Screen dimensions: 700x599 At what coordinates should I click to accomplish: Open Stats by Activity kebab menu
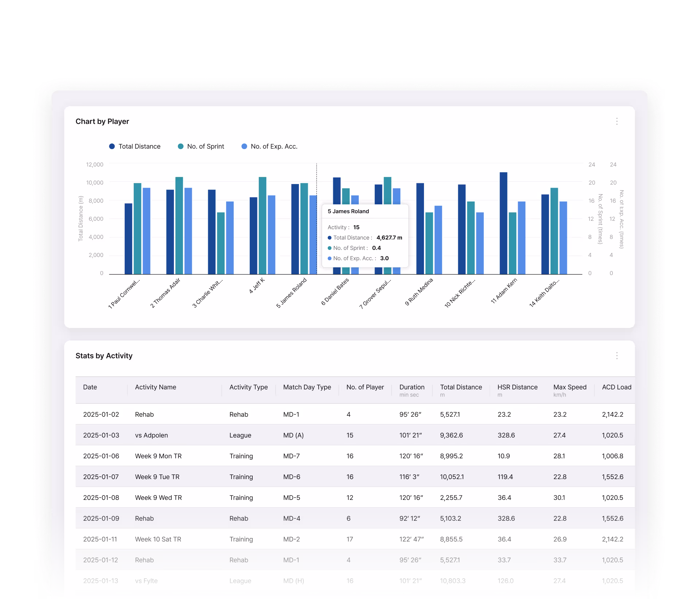click(x=617, y=356)
